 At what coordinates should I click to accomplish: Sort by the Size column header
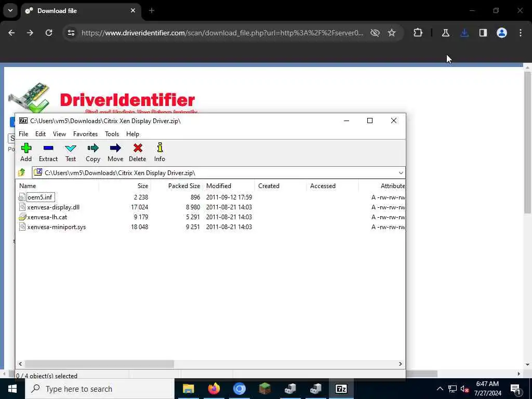pos(125,186)
